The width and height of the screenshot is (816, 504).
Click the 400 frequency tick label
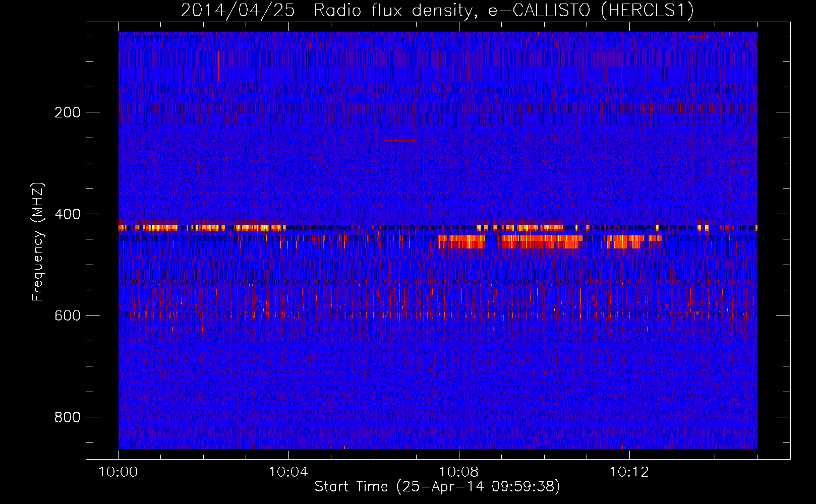68,214
